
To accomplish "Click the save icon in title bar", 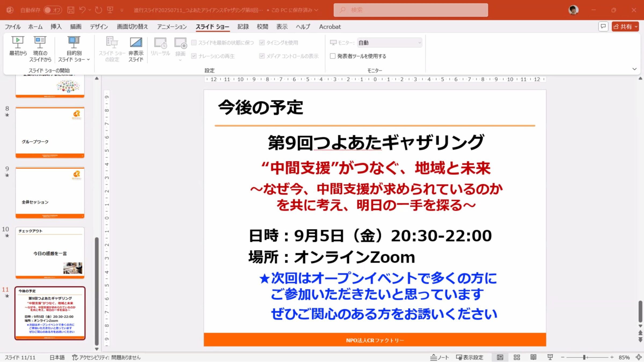I will pos(71,10).
